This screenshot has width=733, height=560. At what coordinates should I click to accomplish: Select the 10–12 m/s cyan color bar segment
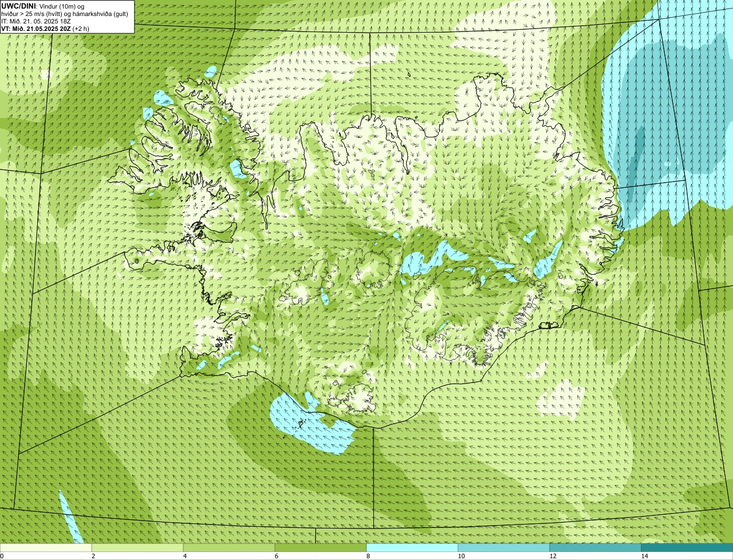coord(504,547)
